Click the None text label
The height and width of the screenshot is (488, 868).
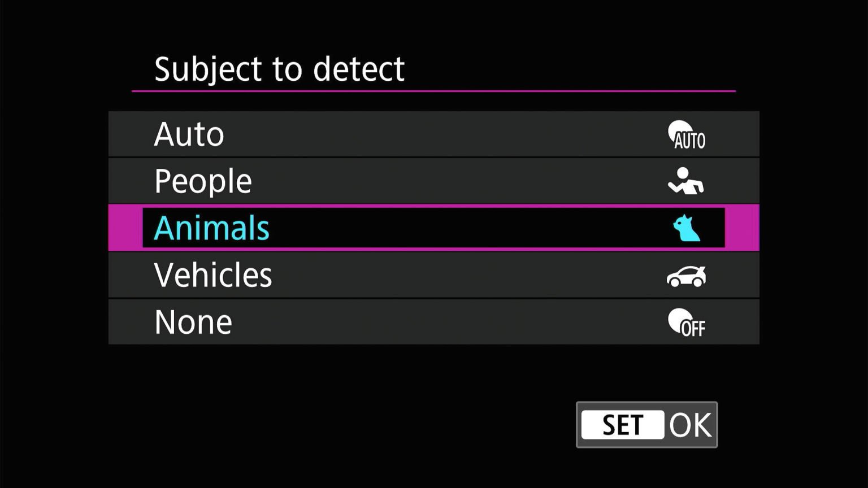pyautogui.click(x=193, y=321)
